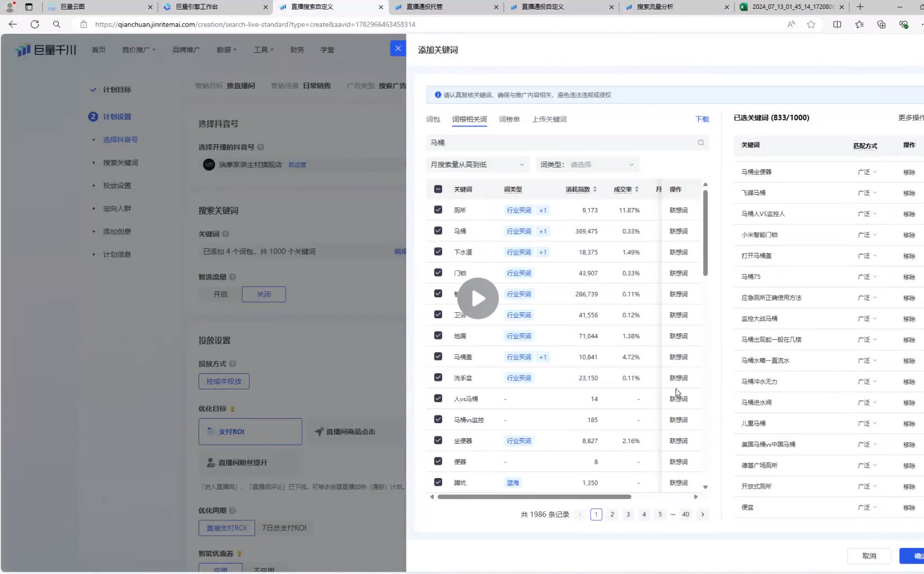Image resolution: width=924 pixels, height=574 pixels.
Task: Change match type dropdown for 飞碟马桶
Action: click(x=867, y=193)
